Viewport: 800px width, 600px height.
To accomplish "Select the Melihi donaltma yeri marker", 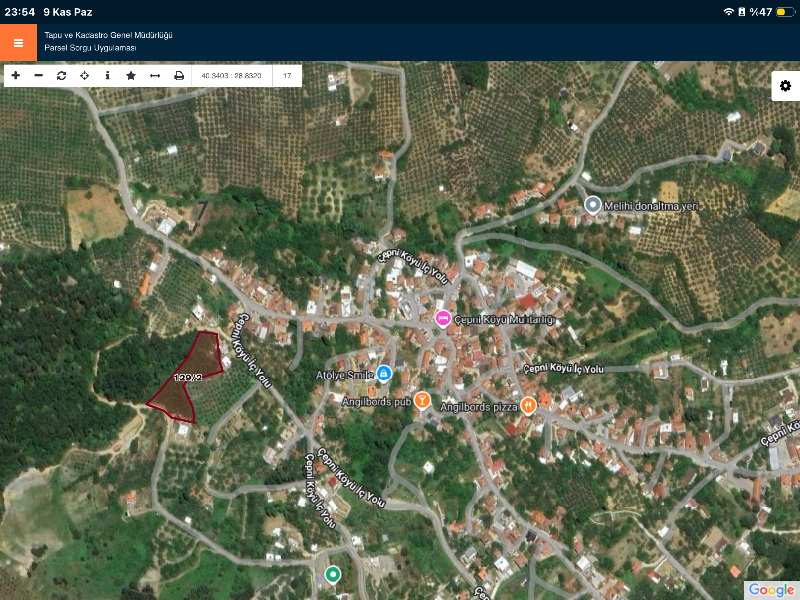I will 592,205.
